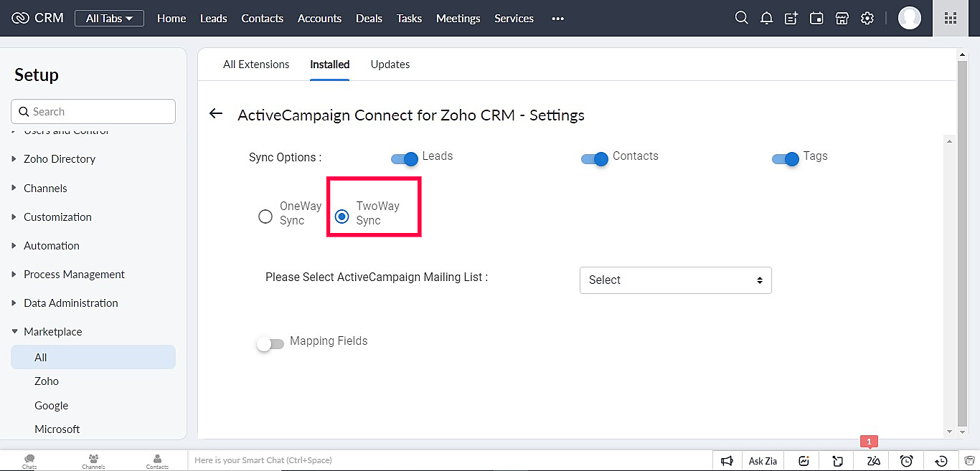The image size is (980, 471).
Task: Open the Zia notifications icon with badge
Action: tap(873, 461)
